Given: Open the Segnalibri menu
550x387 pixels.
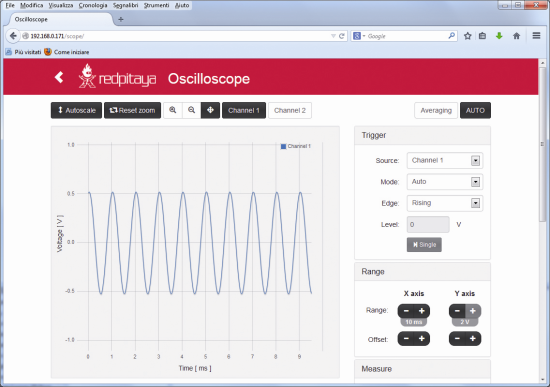Looking at the screenshot, I should click(x=125, y=5).
